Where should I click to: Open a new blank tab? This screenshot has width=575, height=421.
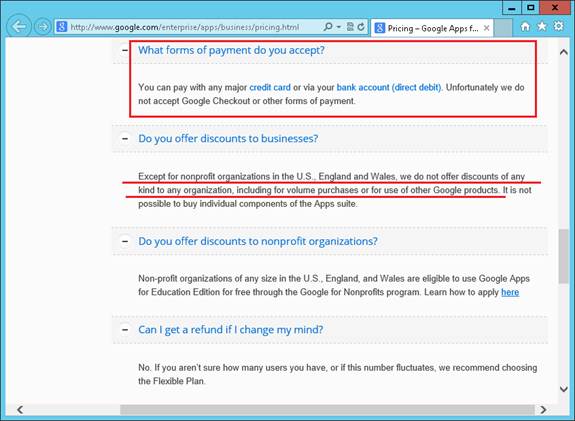coord(503,28)
